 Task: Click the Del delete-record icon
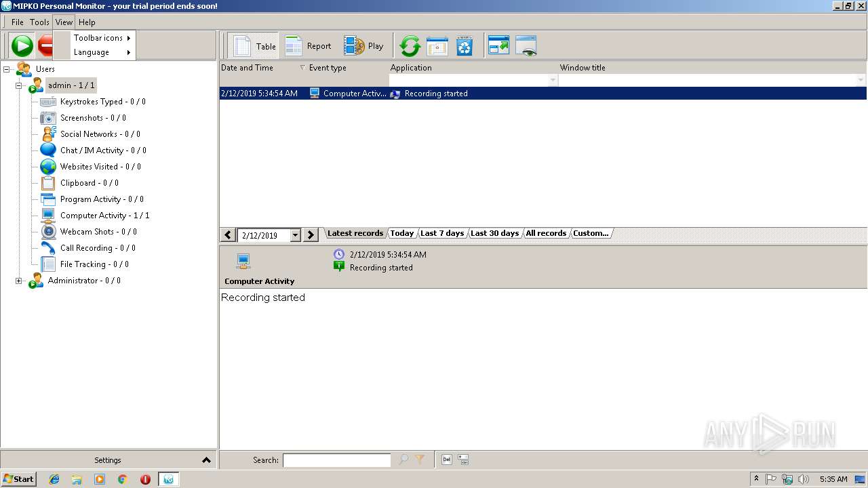click(x=447, y=460)
